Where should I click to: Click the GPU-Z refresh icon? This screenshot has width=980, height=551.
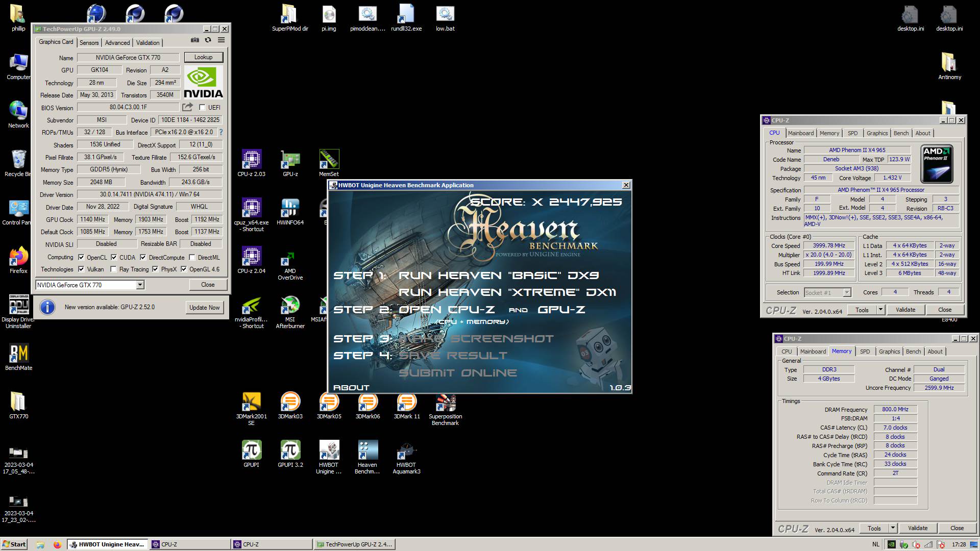pos(208,40)
